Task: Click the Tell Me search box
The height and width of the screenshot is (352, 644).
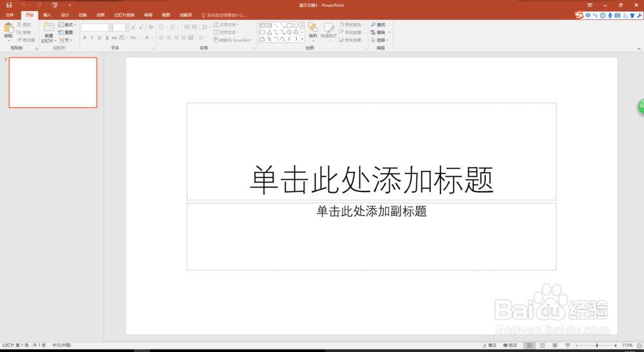Action: pyautogui.click(x=225, y=15)
